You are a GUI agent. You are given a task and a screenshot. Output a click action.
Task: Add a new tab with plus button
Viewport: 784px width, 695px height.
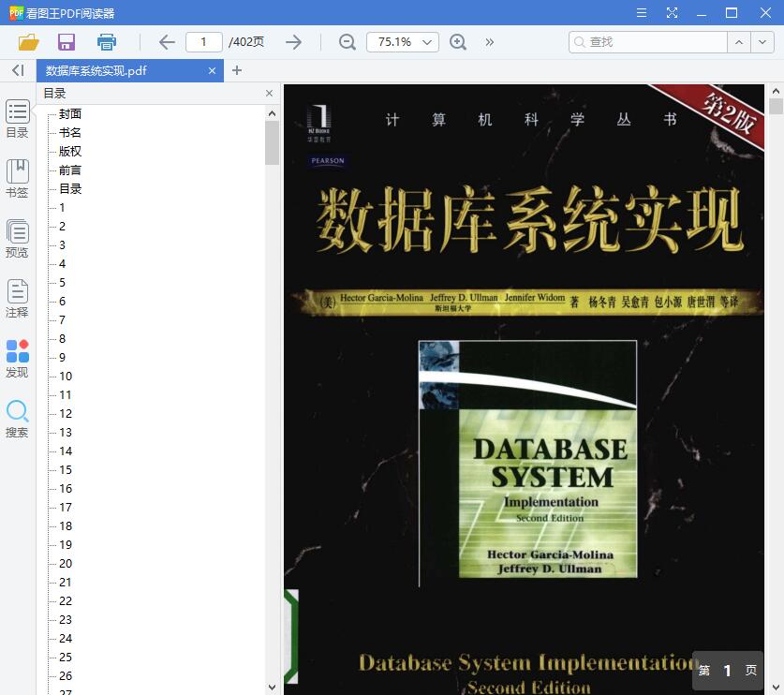[x=237, y=70]
